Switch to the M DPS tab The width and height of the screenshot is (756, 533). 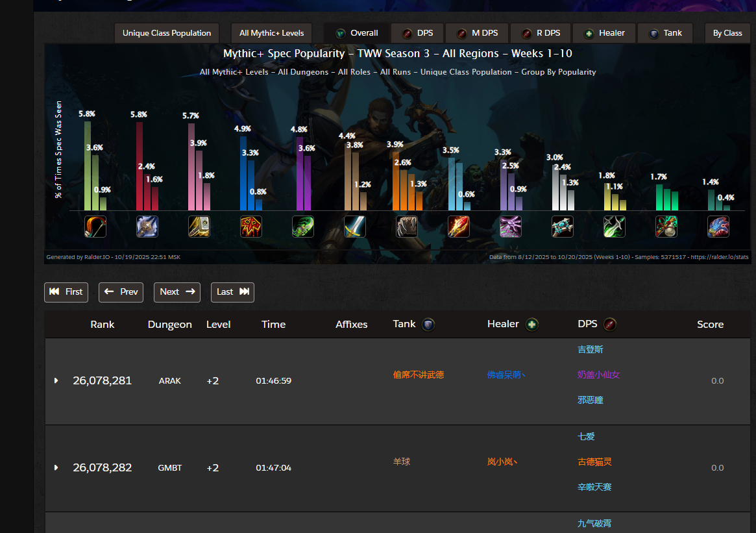pos(477,33)
